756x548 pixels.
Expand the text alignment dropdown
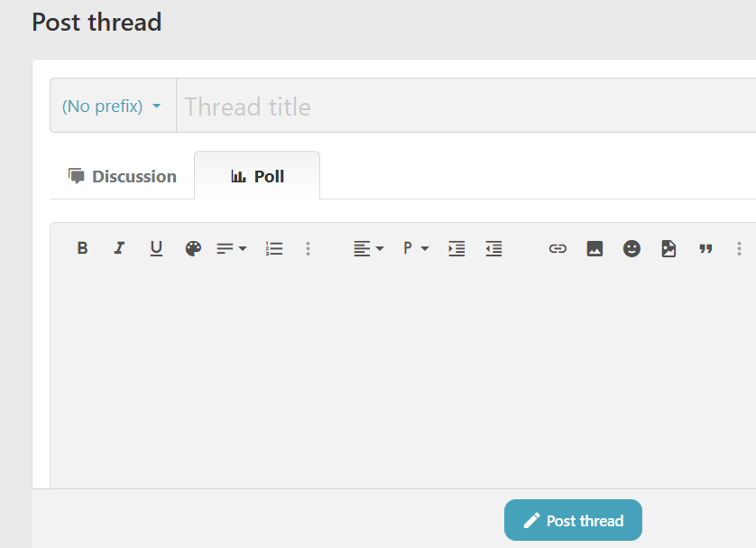368,248
